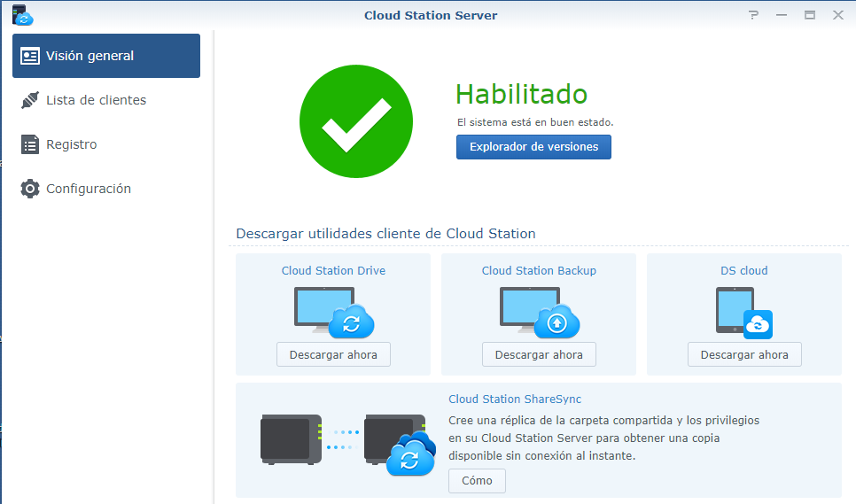This screenshot has width=856, height=504.
Task: Click the Registro list icon
Action: pos(30,144)
